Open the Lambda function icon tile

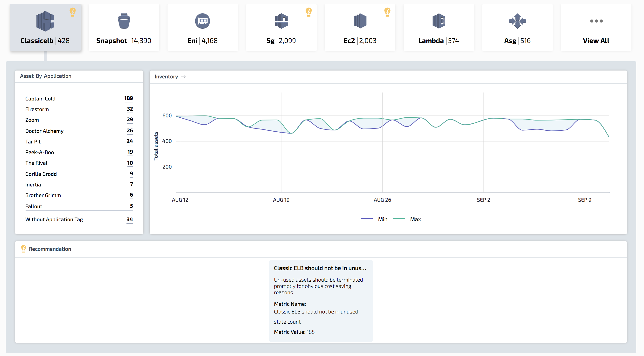pos(439,21)
